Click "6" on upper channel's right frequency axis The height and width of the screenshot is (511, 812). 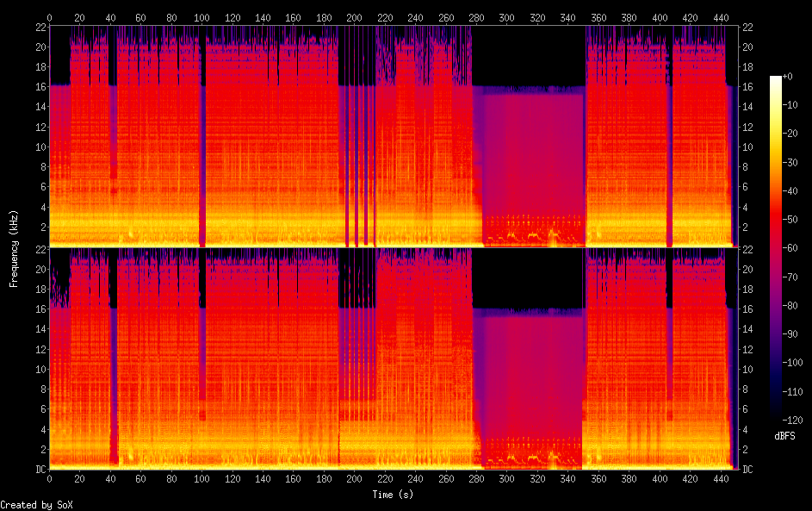point(745,187)
